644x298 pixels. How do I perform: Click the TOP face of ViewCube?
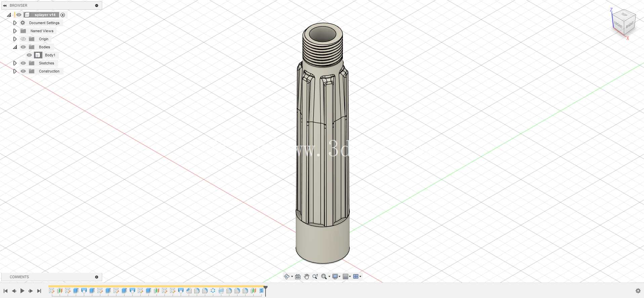[x=624, y=15]
